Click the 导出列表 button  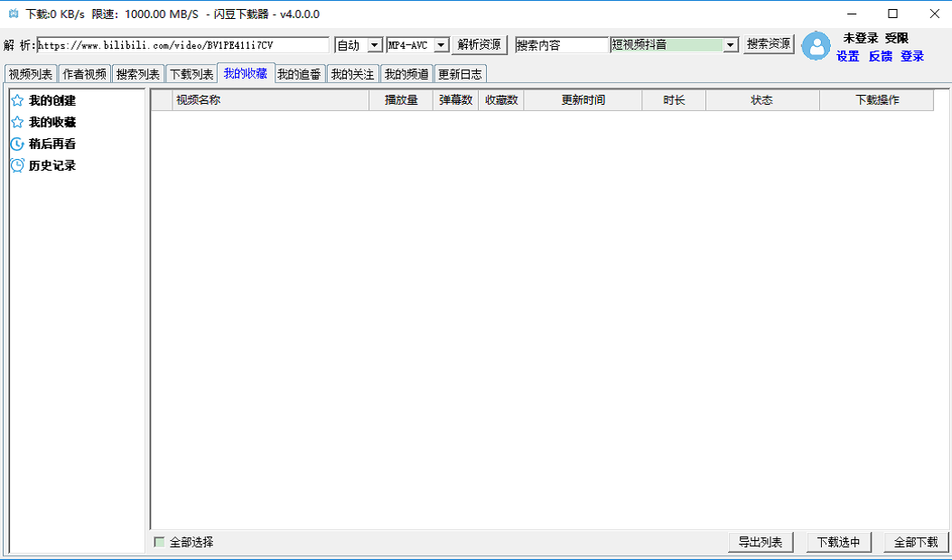[760, 541]
